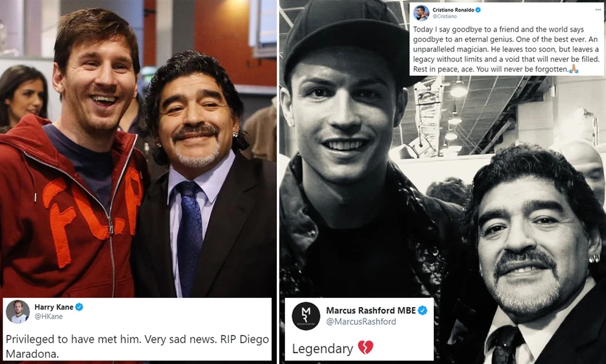Click verified badge next to Cristiano Ronaldo
The image size is (606, 364).
click(x=478, y=10)
